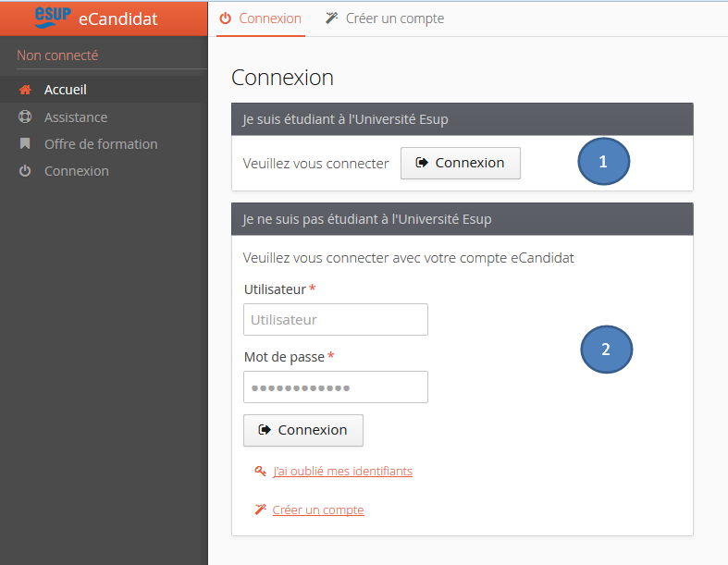Go to Accueil in the sidebar

(x=66, y=90)
